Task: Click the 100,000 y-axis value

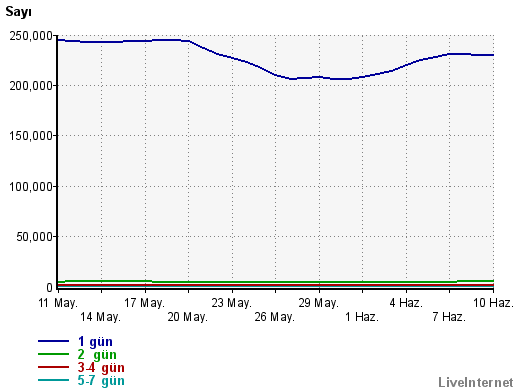Action: coord(31,187)
